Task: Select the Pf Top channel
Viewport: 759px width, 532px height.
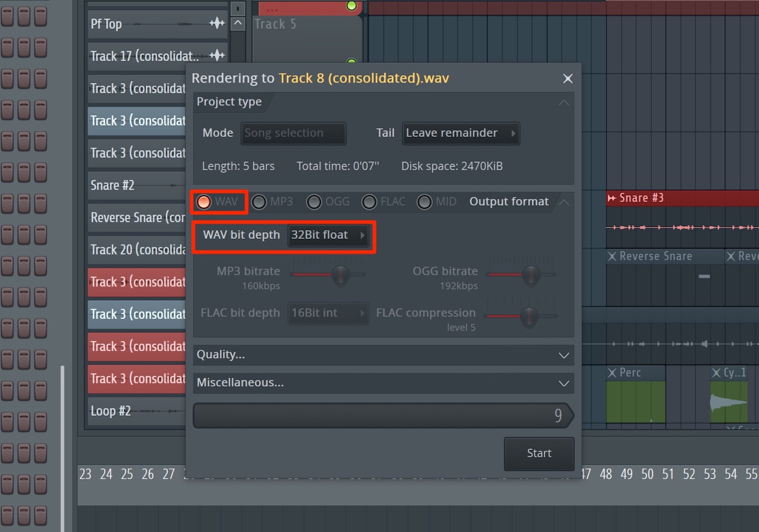Action: point(157,24)
